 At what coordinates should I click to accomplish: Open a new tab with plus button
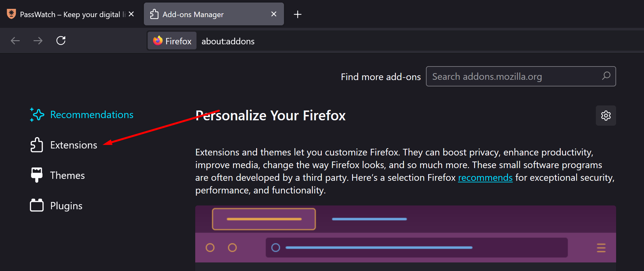298,14
